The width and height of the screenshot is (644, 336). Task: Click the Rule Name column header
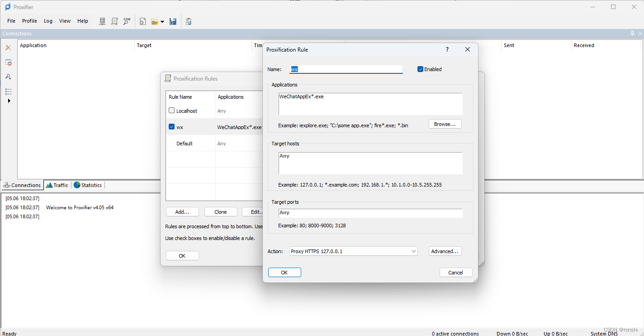[190, 97]
